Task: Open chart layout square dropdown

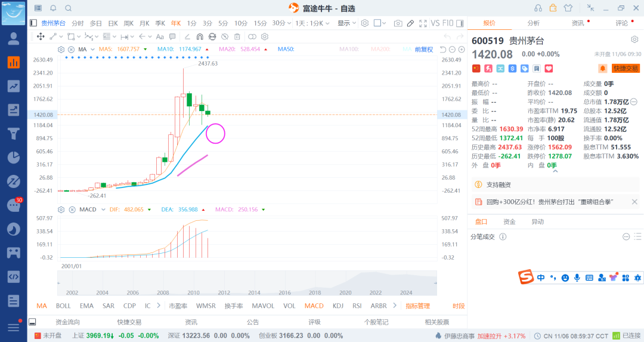Action: [x=380, y=23]
